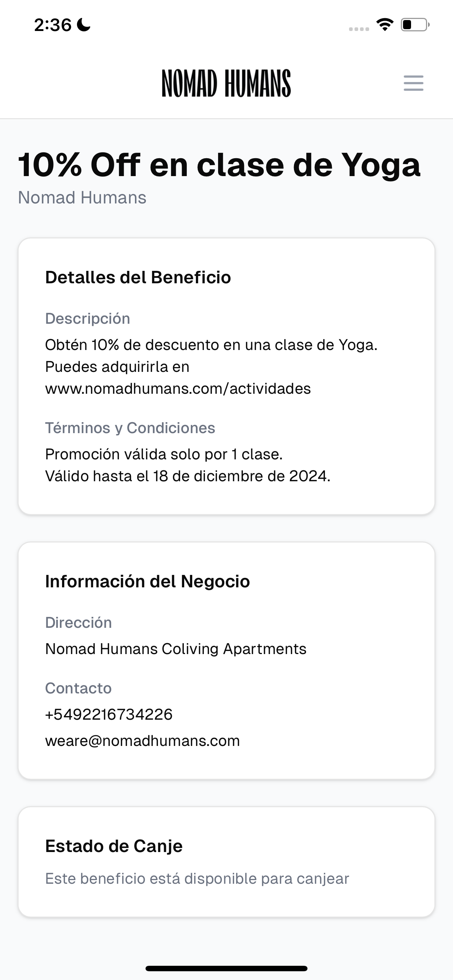
Task: Email weare@nomadhumans.com
Action: tap(143, 741)
